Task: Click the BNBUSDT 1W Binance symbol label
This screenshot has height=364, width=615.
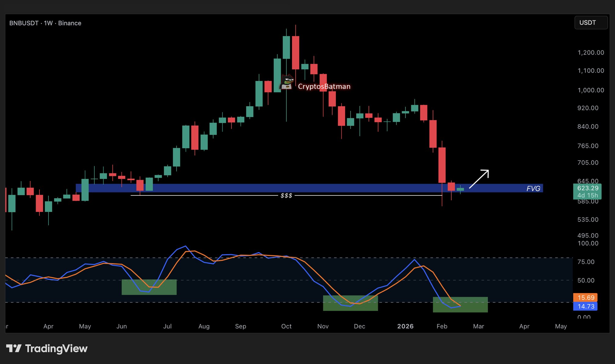Action: [x=45, y=23]
